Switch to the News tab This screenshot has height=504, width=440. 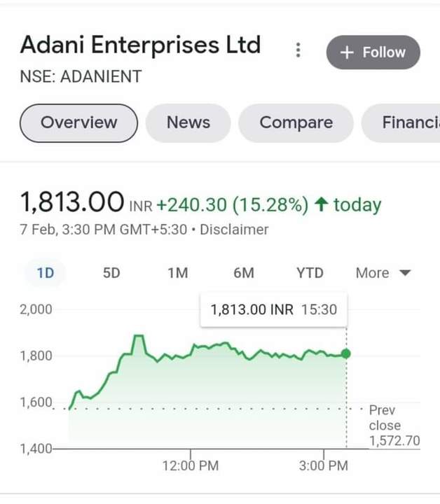[x=188, y=122]
